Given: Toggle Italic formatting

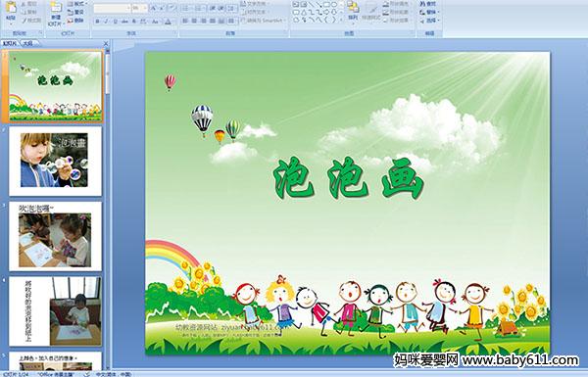Looking at the screenshot, I should [x=106, y=22].
